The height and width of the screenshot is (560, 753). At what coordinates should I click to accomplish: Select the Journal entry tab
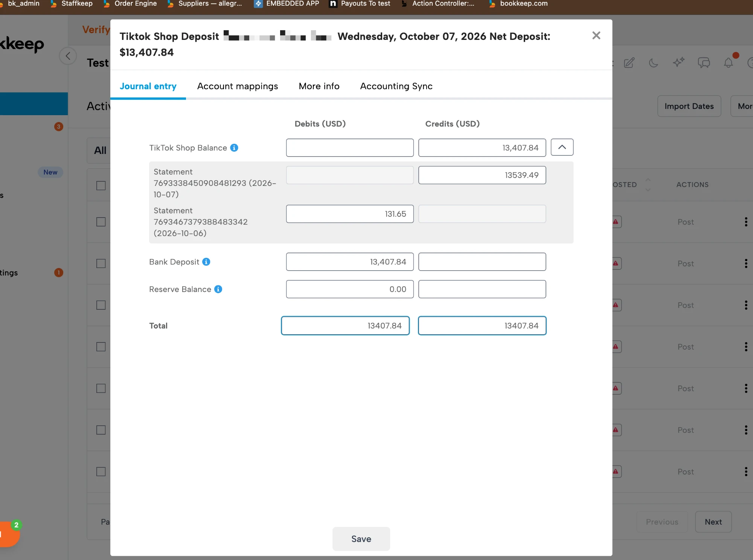[148, 86]
